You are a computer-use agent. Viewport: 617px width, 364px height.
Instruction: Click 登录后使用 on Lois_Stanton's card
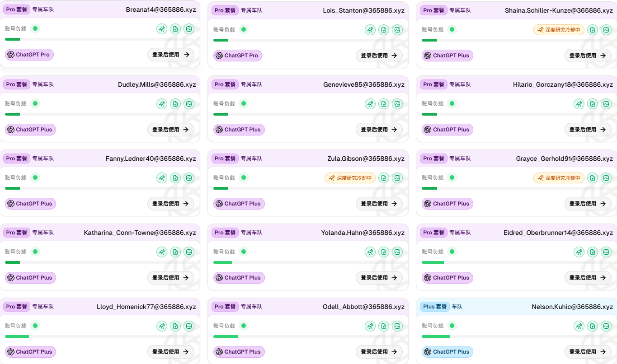tap(379, 56)
